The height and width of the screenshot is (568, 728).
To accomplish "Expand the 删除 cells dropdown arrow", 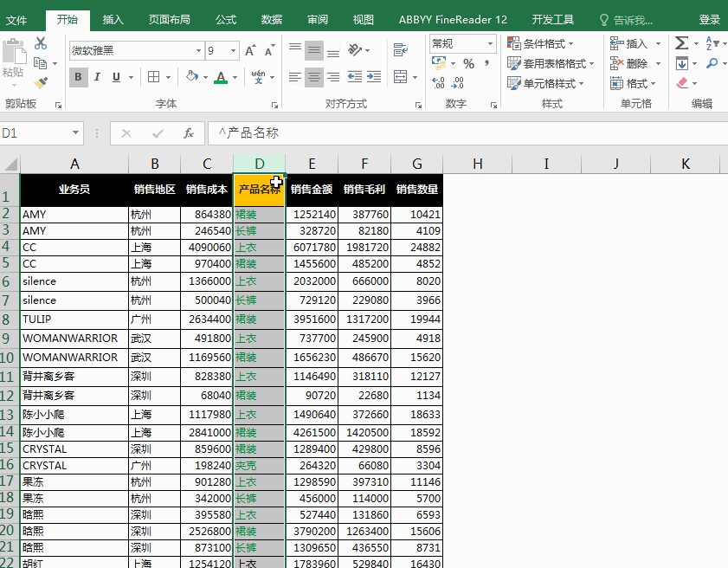I will click(658, 63).
